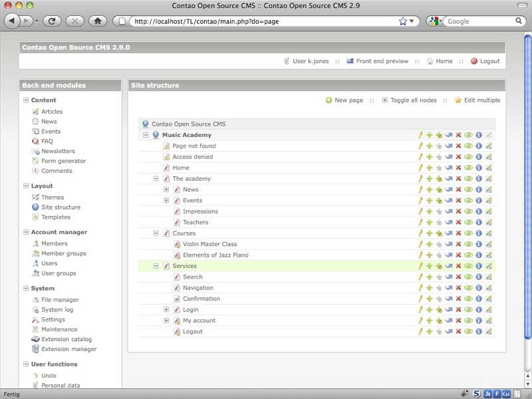
Task: Collapse the Music Academy node
Action: coord(146,135)
